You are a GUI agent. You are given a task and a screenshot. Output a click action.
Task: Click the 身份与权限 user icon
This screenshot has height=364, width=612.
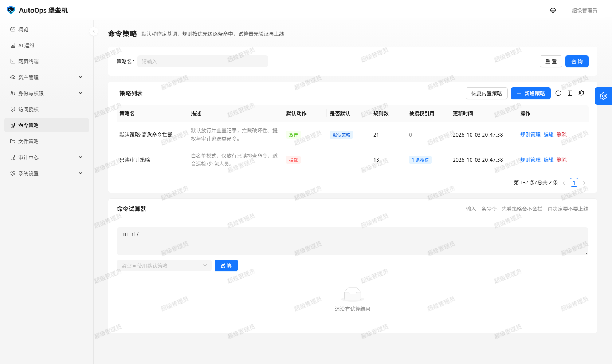pos(13,93)
